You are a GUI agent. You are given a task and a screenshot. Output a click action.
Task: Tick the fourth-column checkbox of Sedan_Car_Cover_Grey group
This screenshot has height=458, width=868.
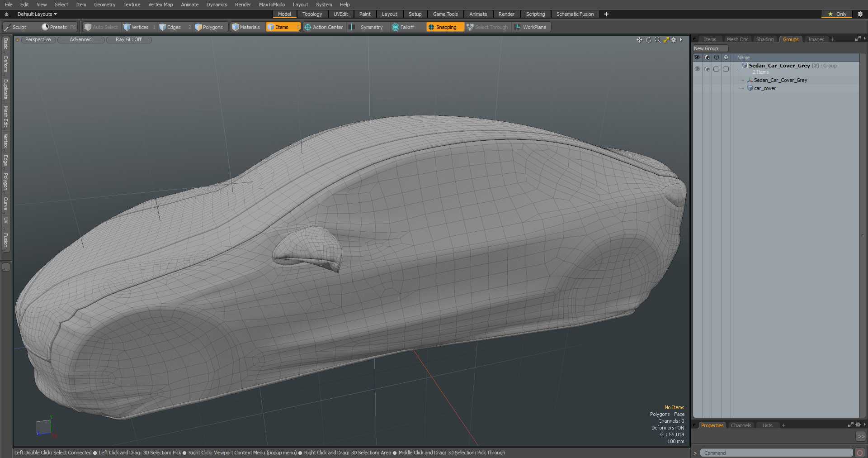point(726,69)
